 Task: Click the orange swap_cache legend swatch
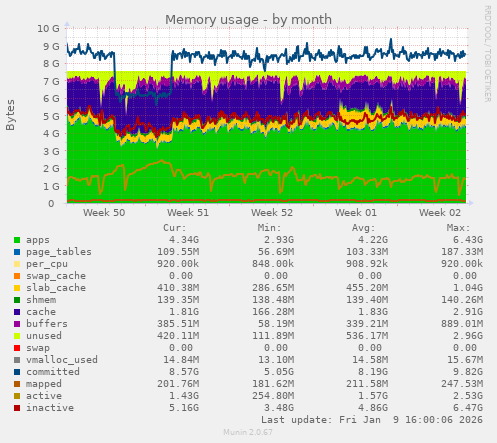17,276
